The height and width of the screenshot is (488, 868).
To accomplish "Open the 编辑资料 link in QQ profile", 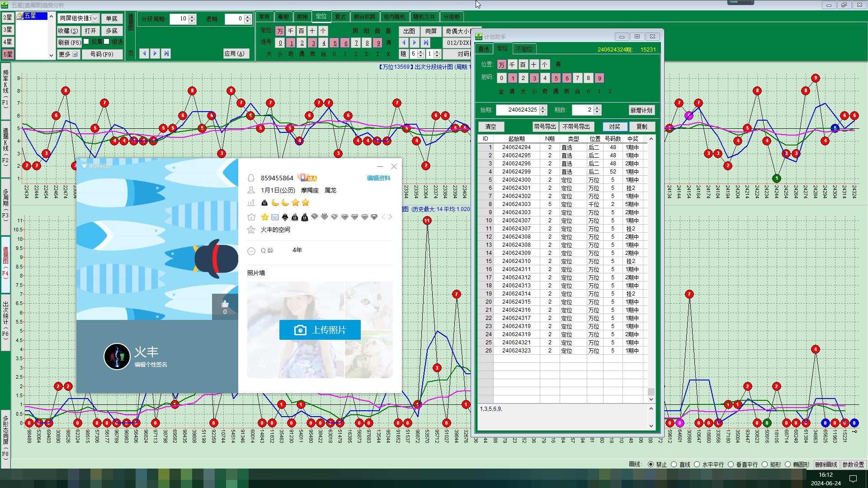I will 379,178.
